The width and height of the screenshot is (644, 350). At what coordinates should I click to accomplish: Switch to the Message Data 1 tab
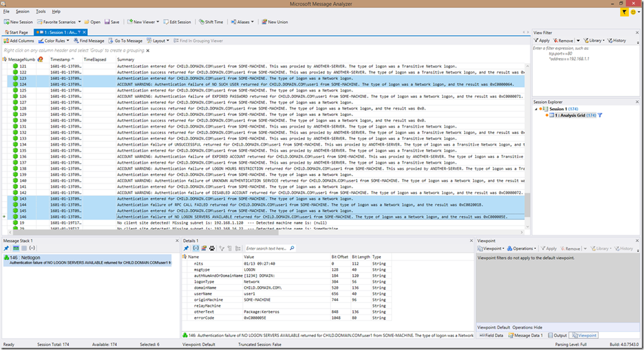[x=526, y=335]
